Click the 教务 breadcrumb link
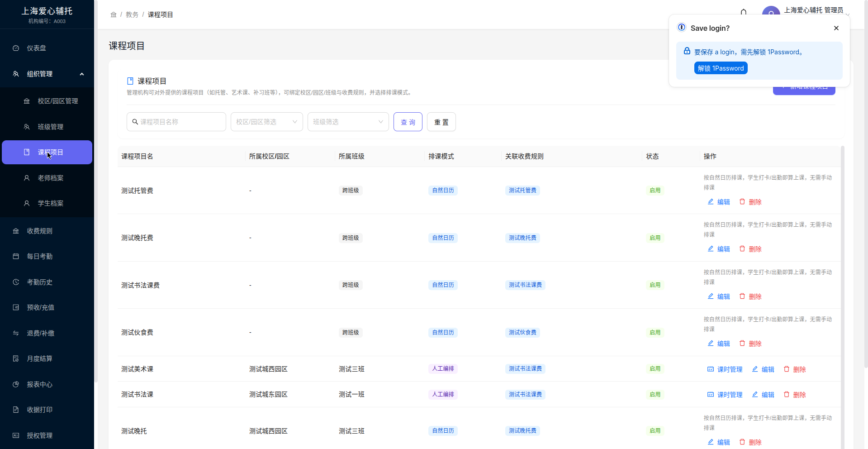The height and width of the screenshot is (449, 868). point(132,14)
